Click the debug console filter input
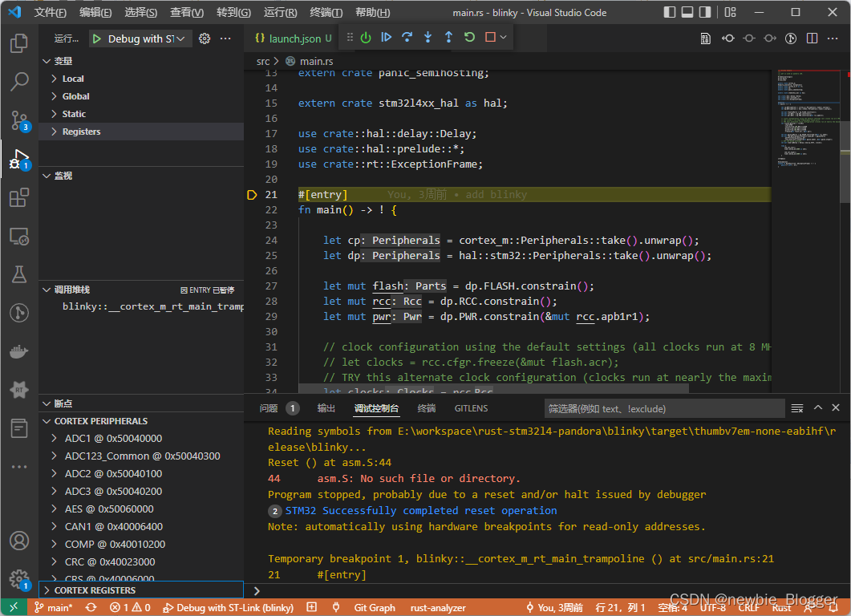The width and height of the screenshot is (851, 616). [664, 409]
